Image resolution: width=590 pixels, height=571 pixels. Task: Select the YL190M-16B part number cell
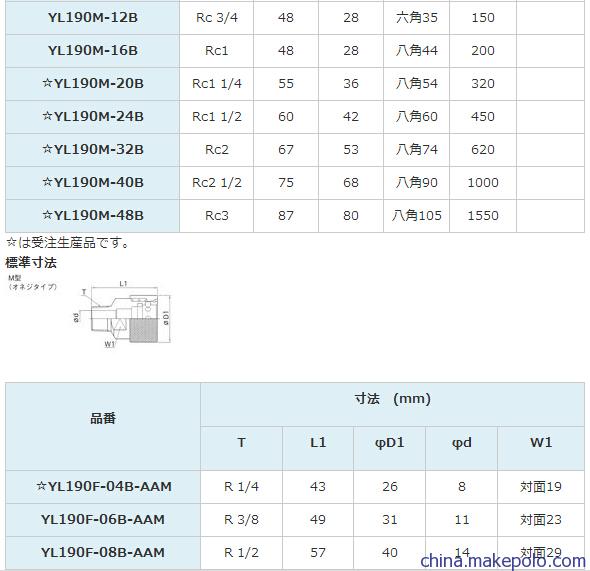(93, 51)
